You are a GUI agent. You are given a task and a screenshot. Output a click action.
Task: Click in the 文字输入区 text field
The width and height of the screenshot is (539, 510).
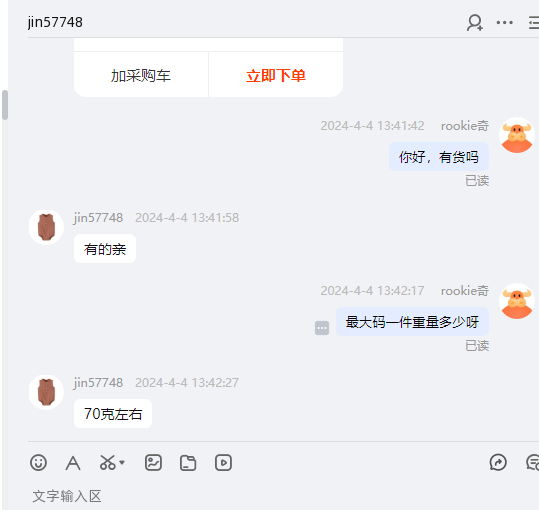click(283, 496)
